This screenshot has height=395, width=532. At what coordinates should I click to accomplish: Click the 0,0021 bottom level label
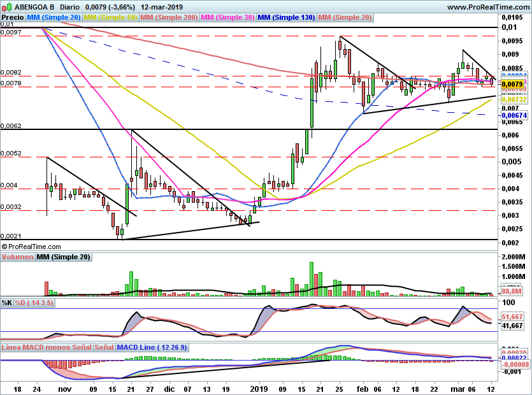(11, 236)
